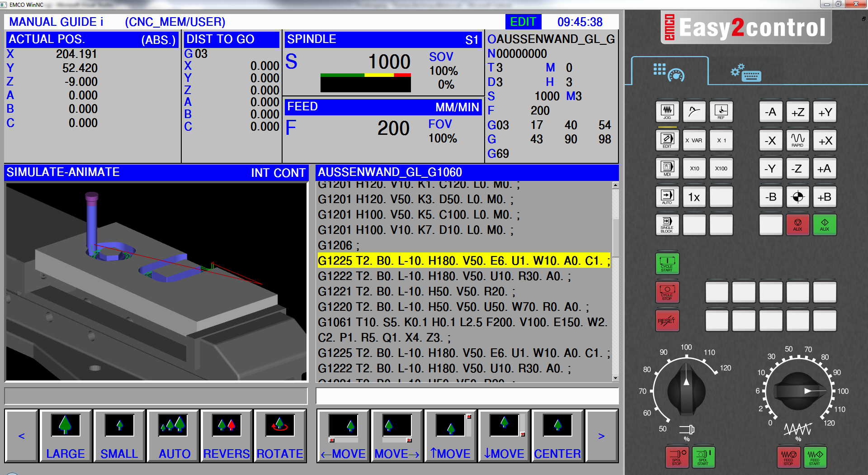Jog axis with +X key
Screen dimensions: 868x475
(x=825, y=140)
